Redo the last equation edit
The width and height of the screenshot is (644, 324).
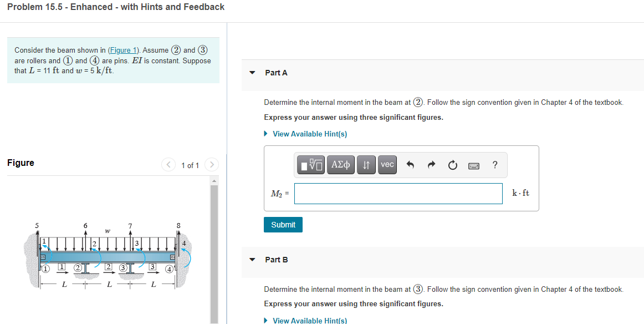431,164
